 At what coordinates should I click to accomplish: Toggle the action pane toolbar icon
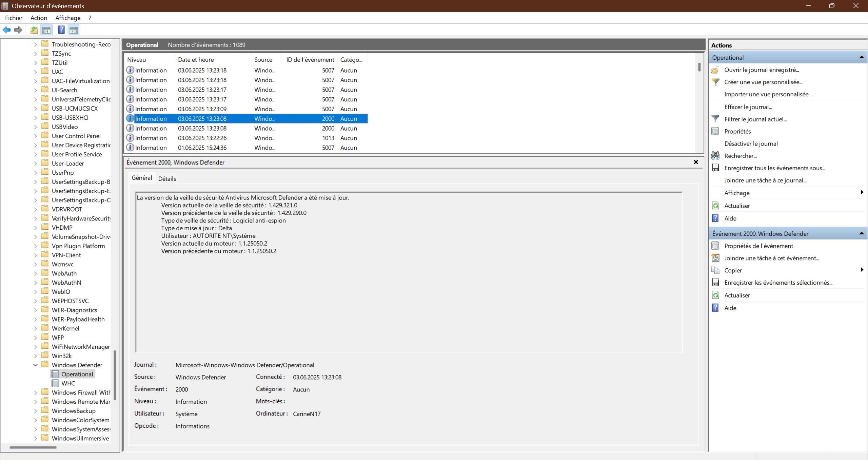[x=74, y=30]
